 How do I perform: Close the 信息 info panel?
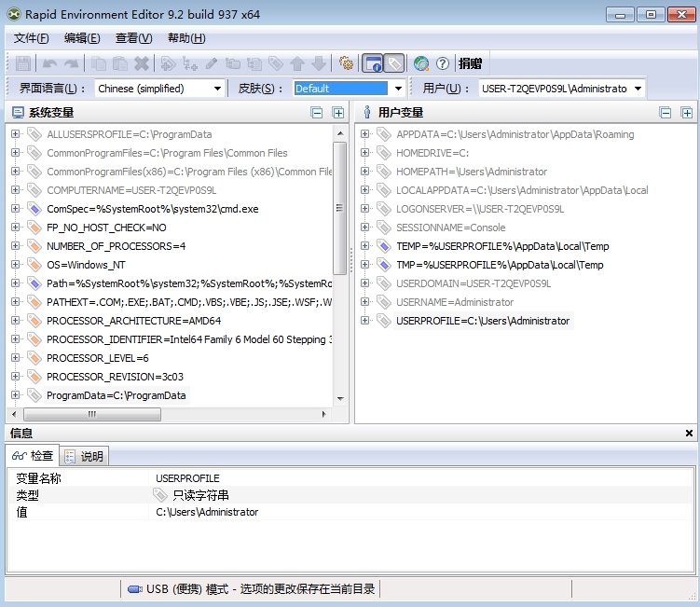pos(689,434)
